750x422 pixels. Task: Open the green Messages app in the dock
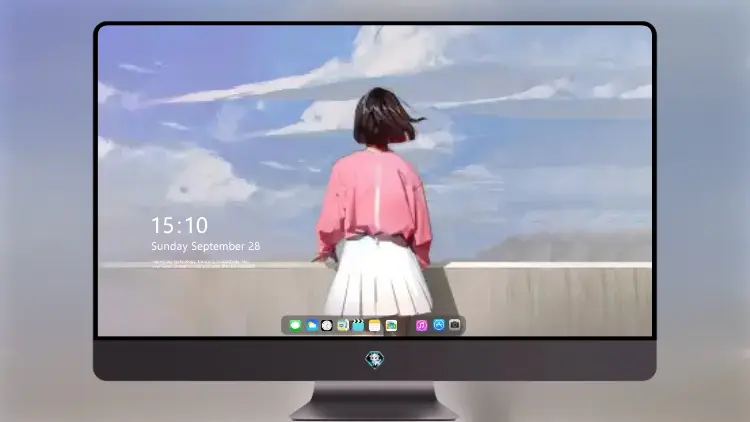pyautogui.click(x=295, y=325)
